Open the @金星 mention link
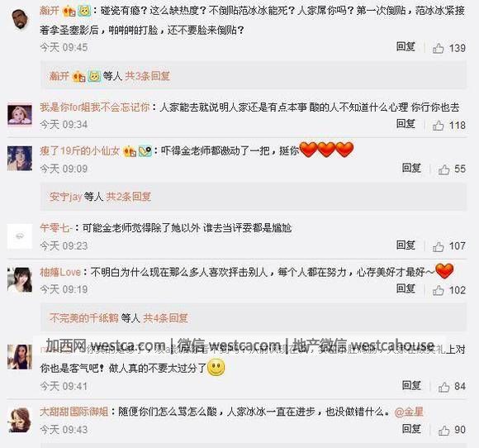 [409, 412]
